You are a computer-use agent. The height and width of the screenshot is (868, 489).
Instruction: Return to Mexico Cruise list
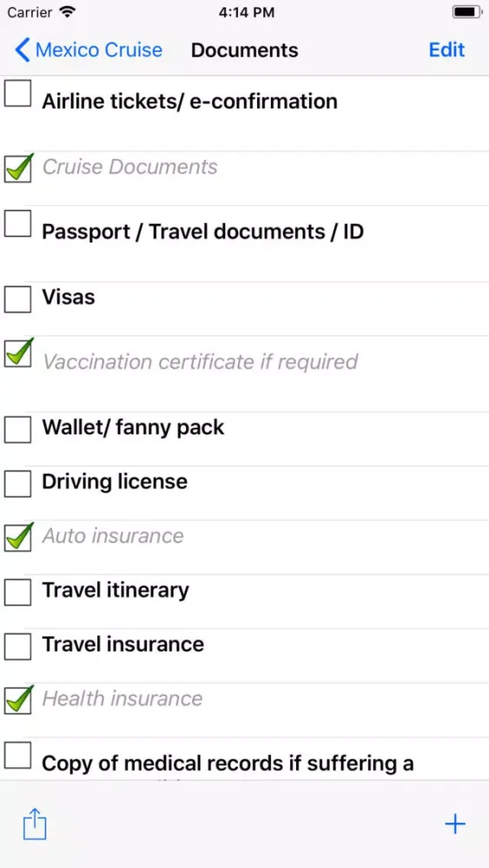click(89, 49)
